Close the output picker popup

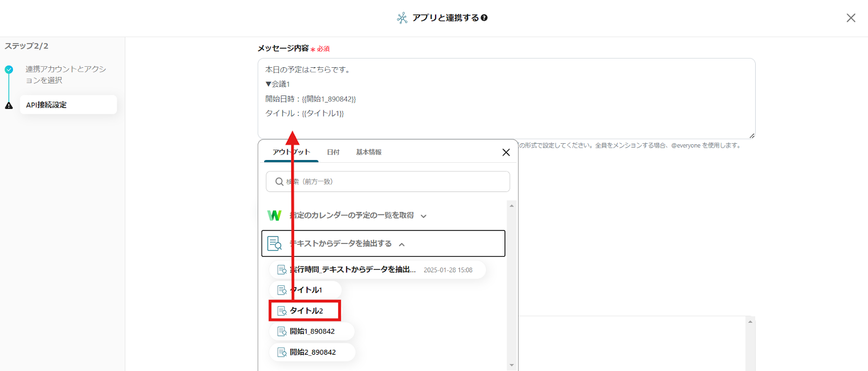506,152
